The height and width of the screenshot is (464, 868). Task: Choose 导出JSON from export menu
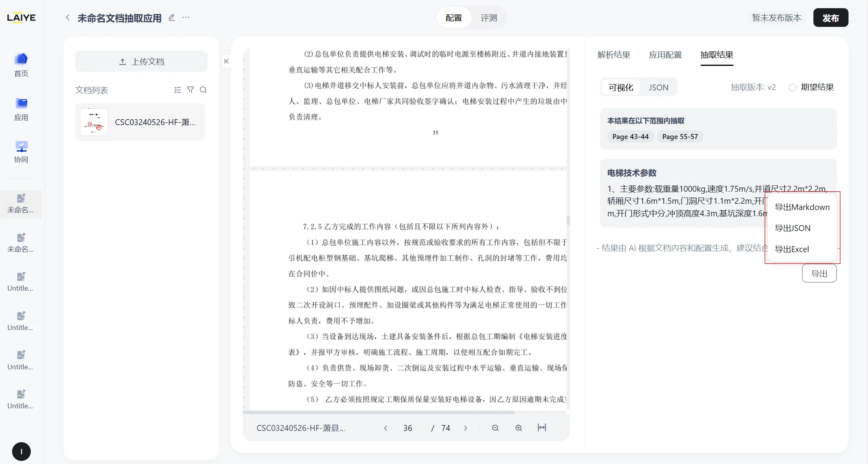click(802, 228)
